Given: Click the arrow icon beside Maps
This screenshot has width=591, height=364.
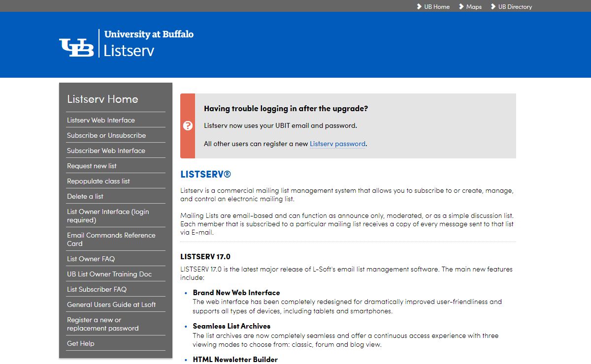Looking at the screenshot, I should click(461, 6).
